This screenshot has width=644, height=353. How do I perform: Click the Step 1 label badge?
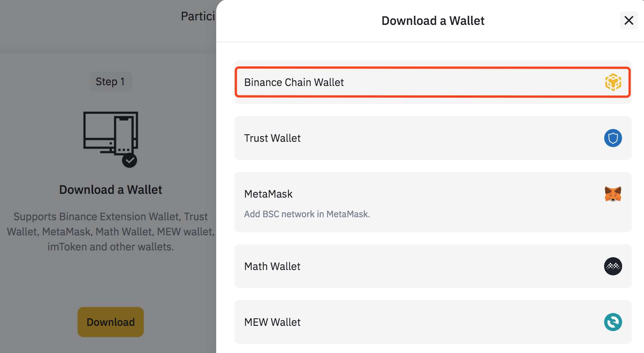click(111, 81)
